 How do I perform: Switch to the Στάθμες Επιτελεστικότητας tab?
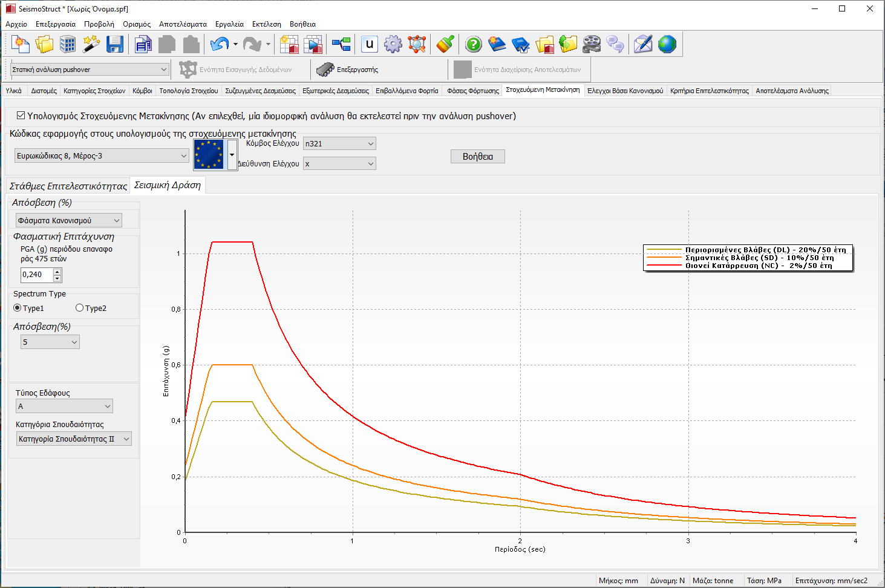68,186
